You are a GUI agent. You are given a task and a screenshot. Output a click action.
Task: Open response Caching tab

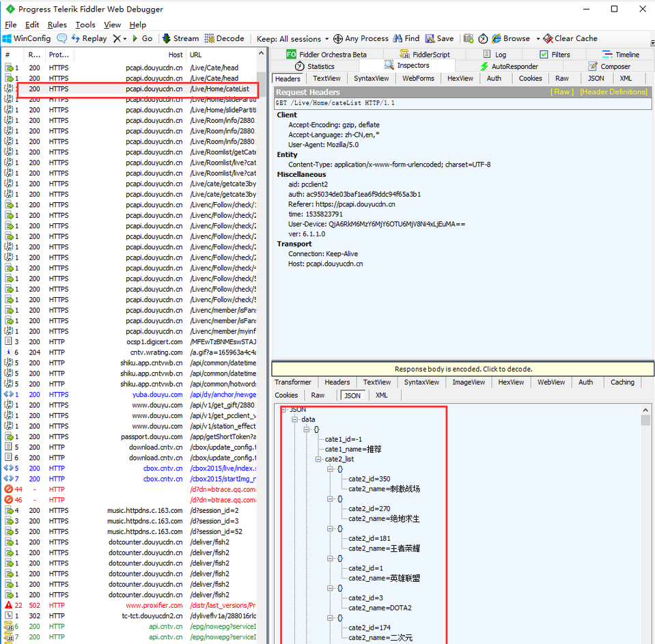[622, 382]
